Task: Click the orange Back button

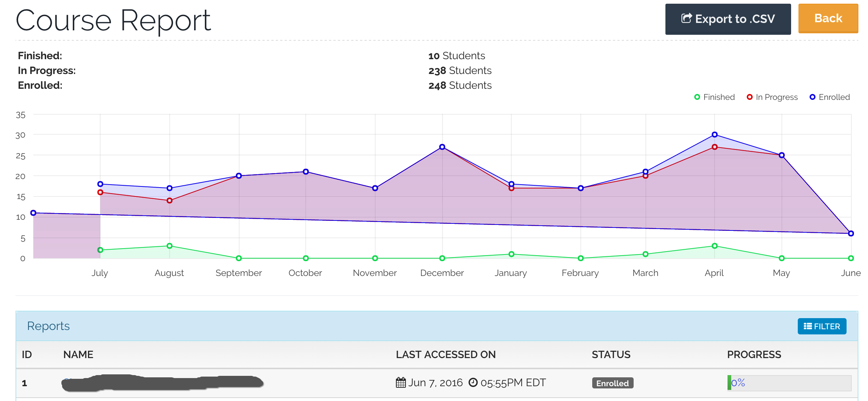Action: coord(828,18)
